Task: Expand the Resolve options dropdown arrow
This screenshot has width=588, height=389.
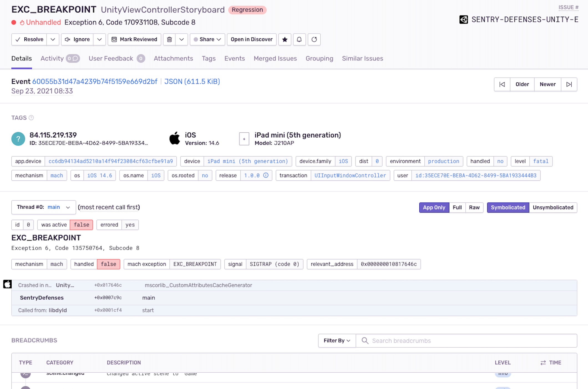Action: coord(53,39)
